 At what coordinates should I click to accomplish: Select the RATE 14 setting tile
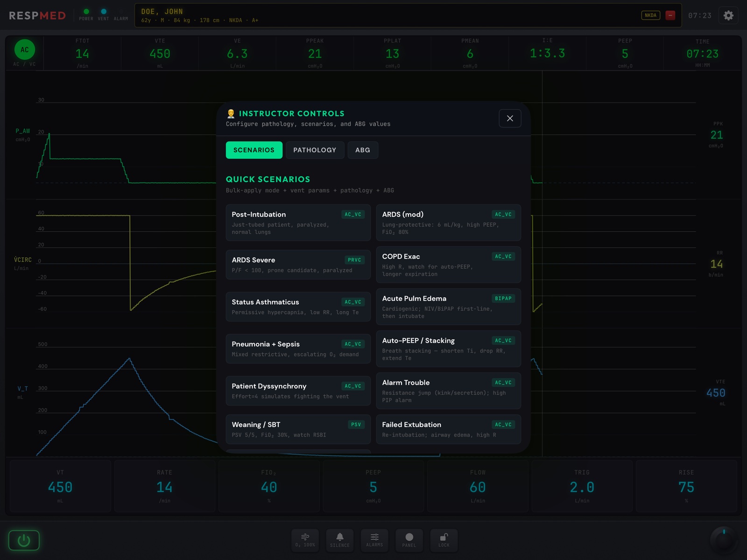(x=164, y=486)
